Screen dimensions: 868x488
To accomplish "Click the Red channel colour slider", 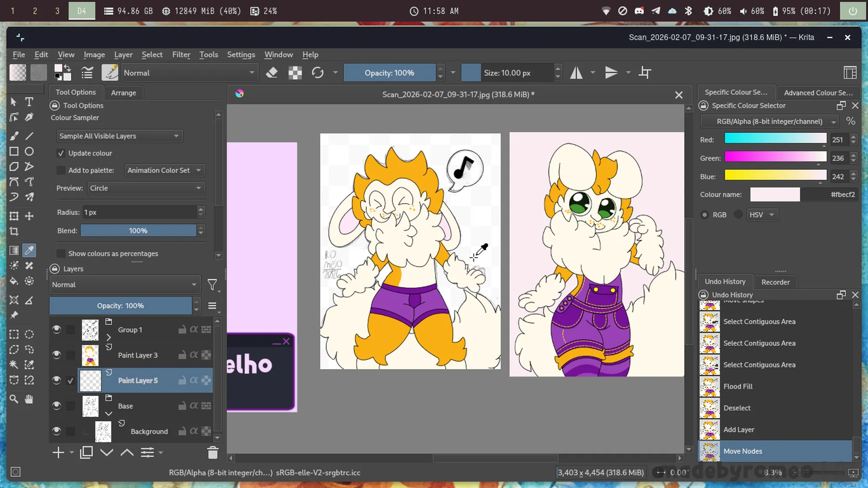I will point(775,139).
